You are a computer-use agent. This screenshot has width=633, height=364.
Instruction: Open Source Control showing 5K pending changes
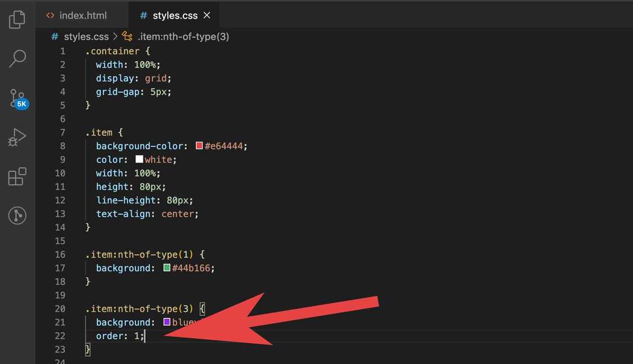pos(17,97)
